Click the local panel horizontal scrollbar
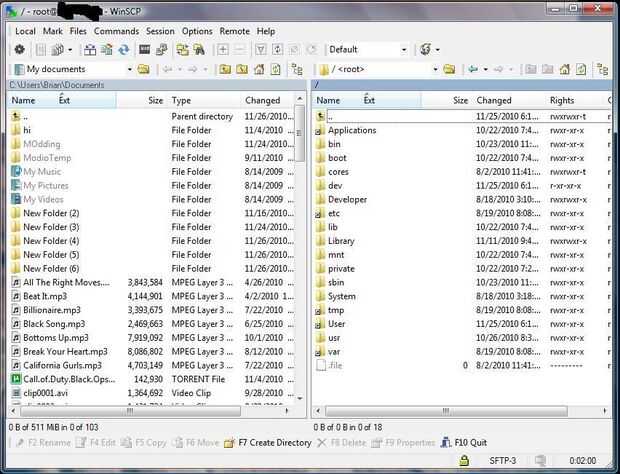Screen dimensions: 620x474 point(130,412)
